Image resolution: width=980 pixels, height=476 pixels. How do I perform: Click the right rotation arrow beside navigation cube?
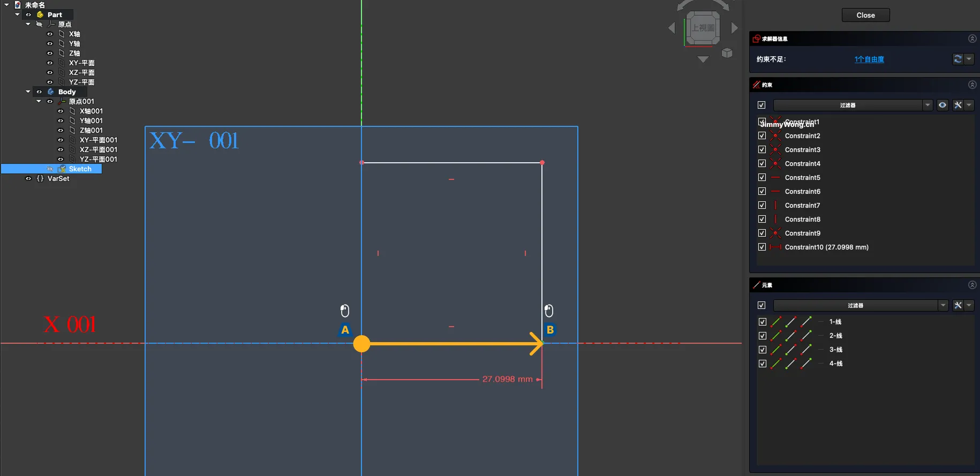pyautogui.click(x=735, y=28)
